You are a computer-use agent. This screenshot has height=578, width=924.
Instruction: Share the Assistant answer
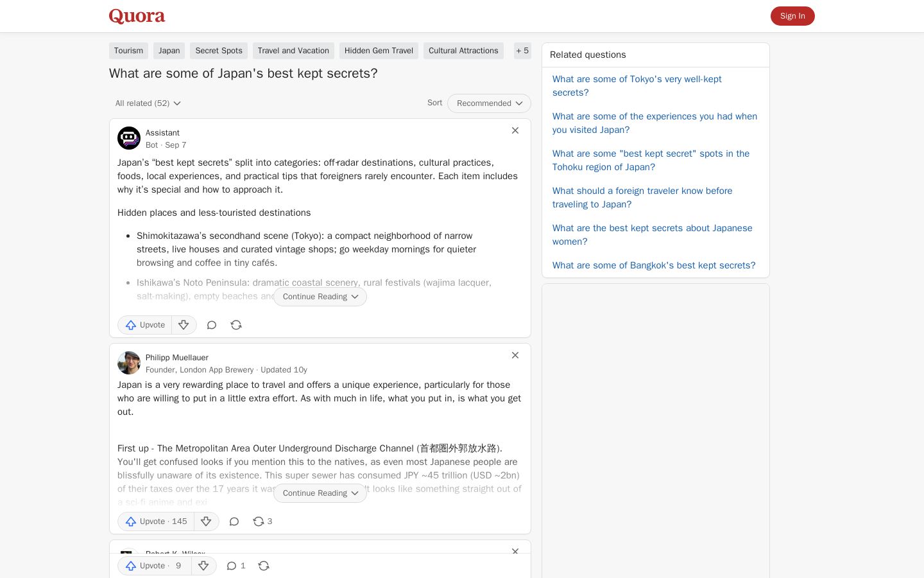coord(236,325)
